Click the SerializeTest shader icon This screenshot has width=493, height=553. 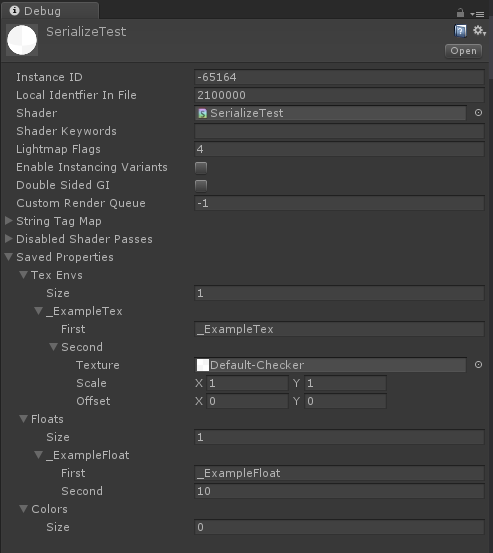click(x=202, y=113)
